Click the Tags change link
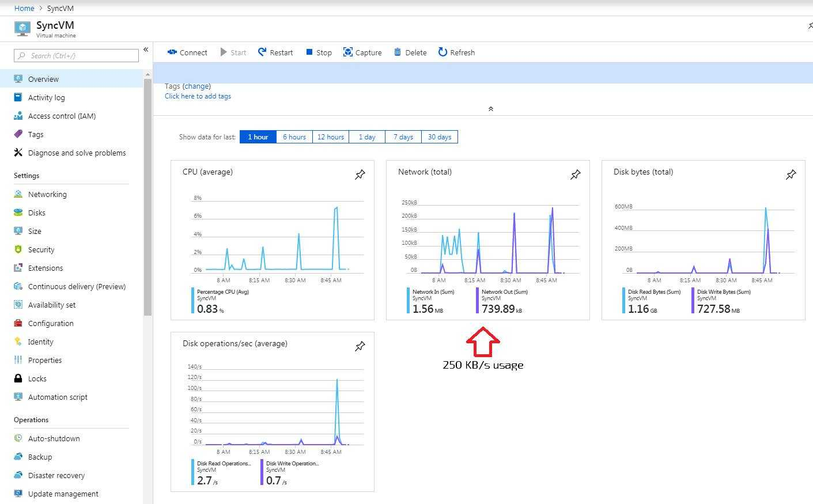813x504 pixels. (x=196, y=86)
